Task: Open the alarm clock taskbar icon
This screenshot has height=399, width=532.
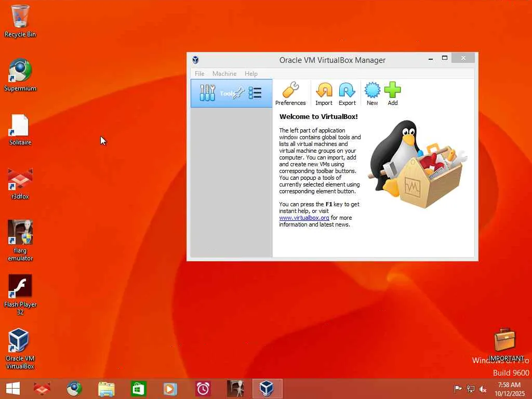Action: (203, 389)
